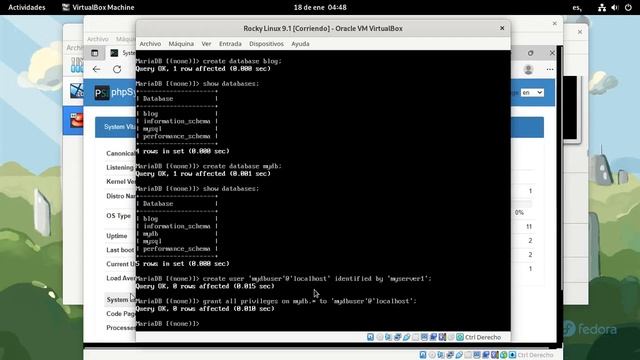Click the "5 rows in set" result line
The width and height of the screenshot is (640, 360).
183,264
